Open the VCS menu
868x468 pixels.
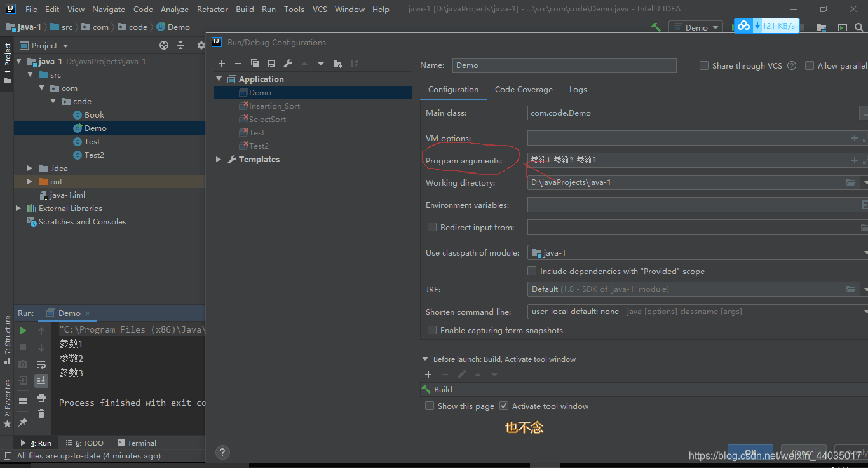[x=320, y=10]
